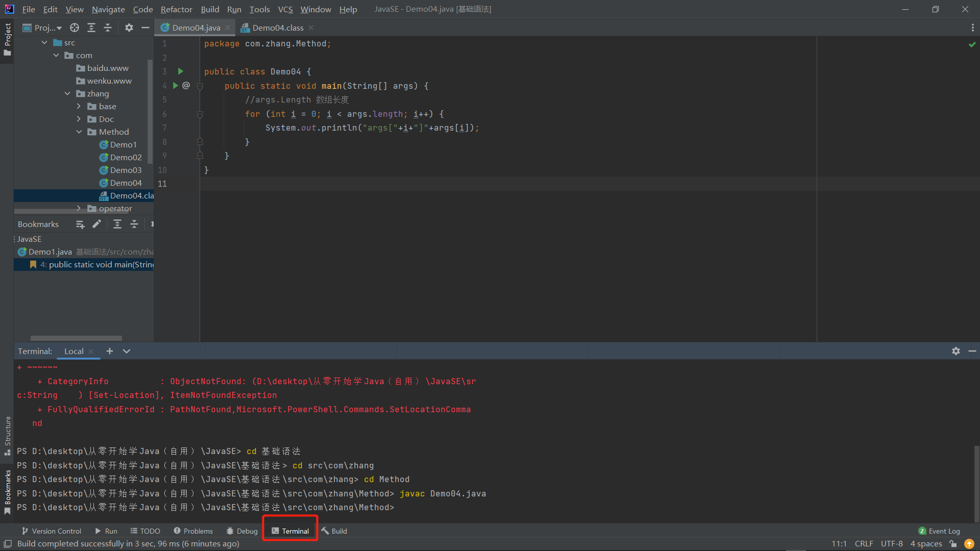Open Project panel settings gear
Image resolution: width=980 pixels, height=551 pixels.
pyautogui.click(x=129, y=28)
